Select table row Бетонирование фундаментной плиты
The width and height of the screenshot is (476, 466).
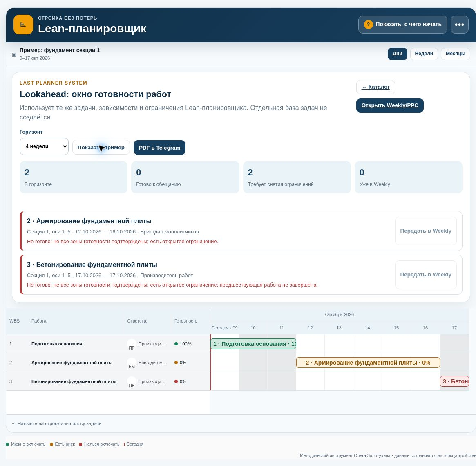108,381
